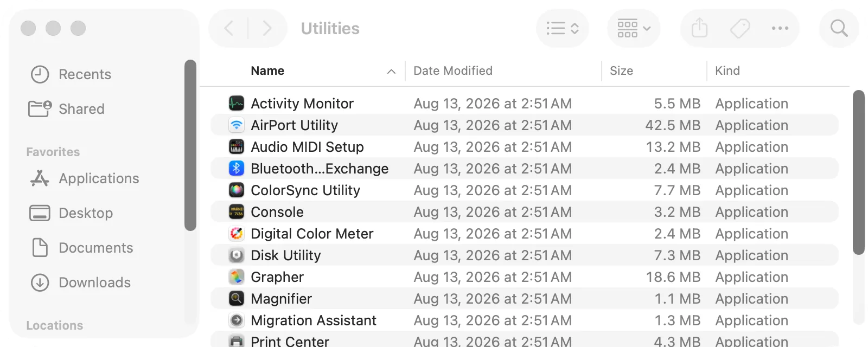
Task: Go back with the left chevron
Action: coord(229,28)
